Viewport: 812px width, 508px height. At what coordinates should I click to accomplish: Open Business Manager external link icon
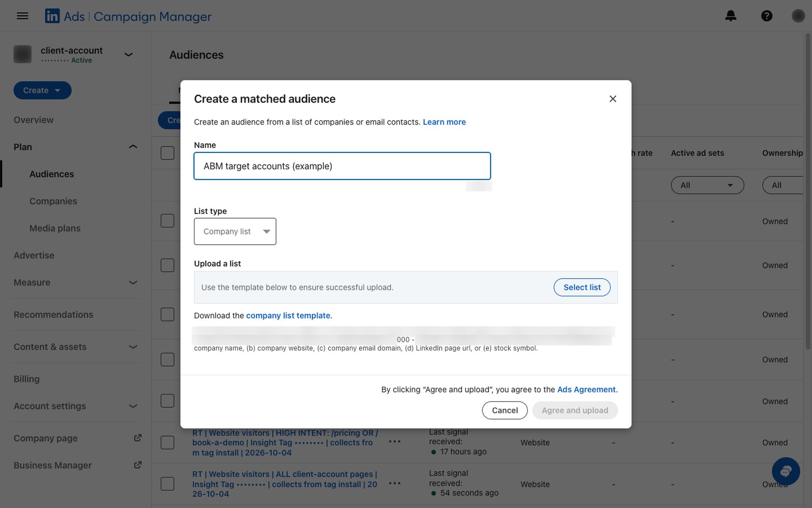point(138,465)
